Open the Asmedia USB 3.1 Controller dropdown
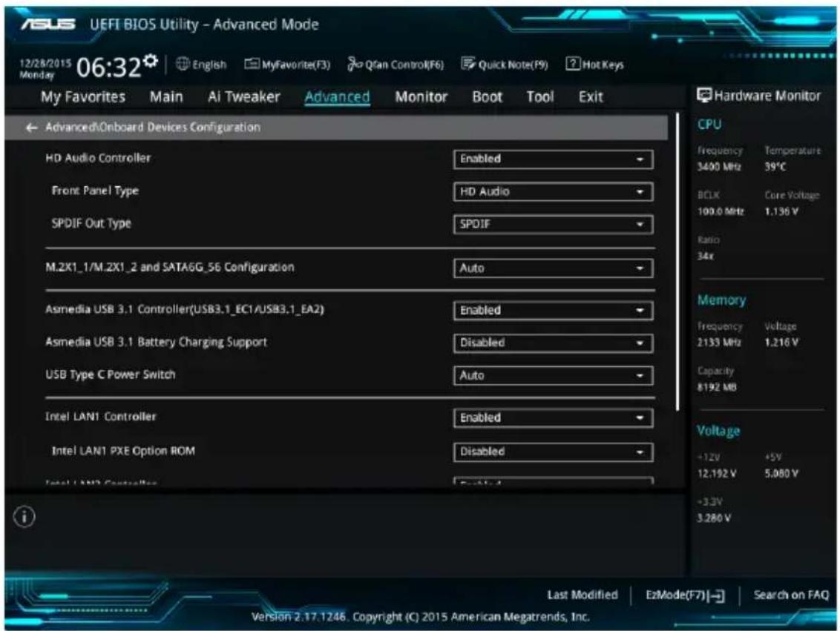840x631 pixels. [x=553, y=311]
